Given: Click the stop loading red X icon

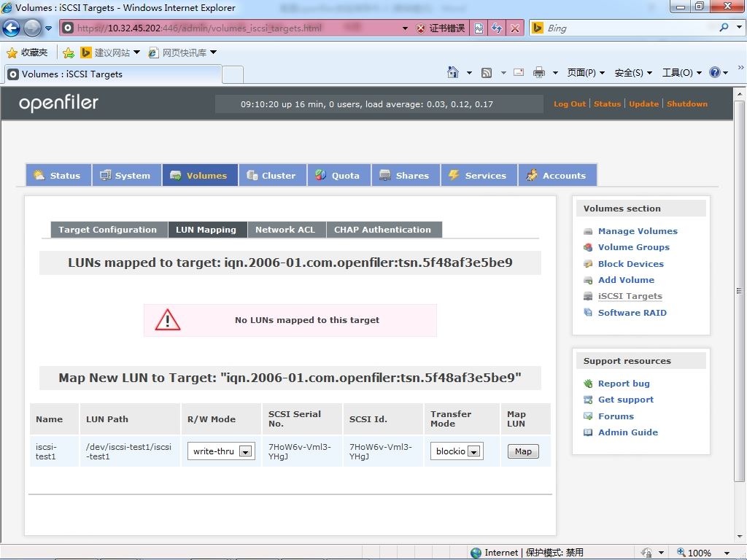Looking at the screenshot, I should pos(515,28).
